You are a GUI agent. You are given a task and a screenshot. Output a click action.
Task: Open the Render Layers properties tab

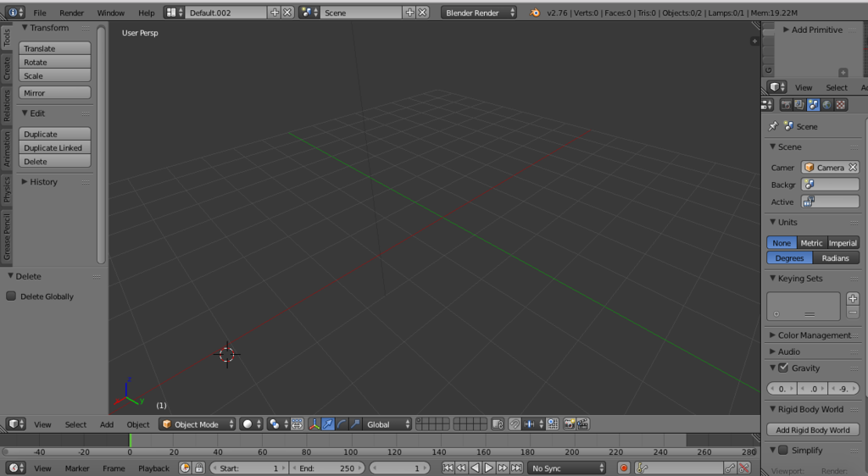click(x=799, y=104)
